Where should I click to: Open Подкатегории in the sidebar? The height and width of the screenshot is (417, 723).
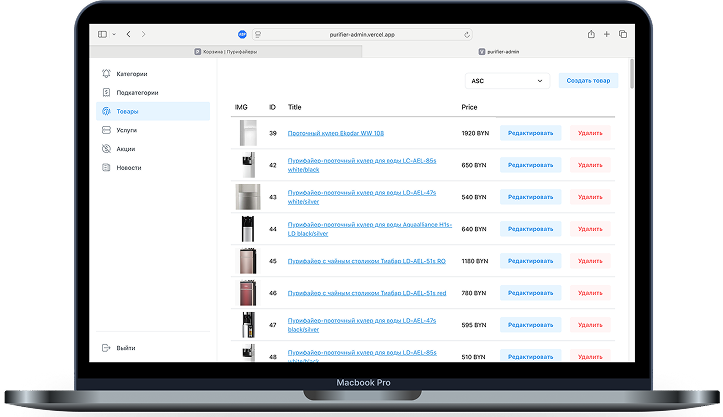pos(153,93)
